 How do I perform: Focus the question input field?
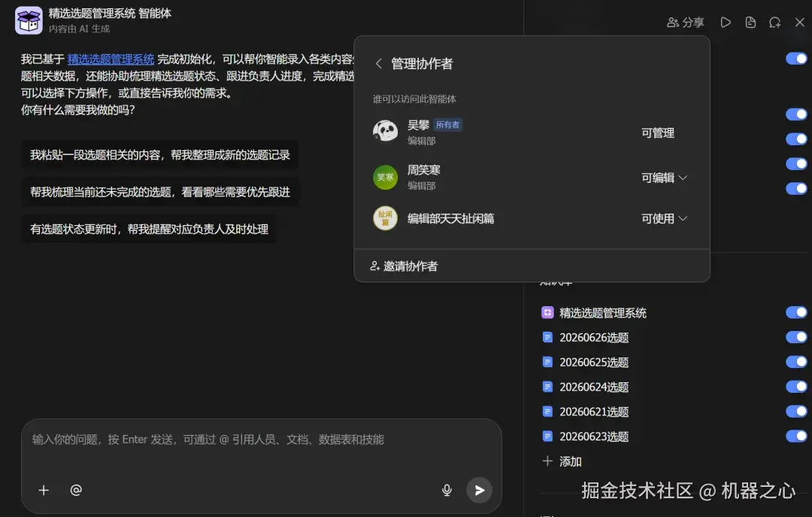point(261,439)
